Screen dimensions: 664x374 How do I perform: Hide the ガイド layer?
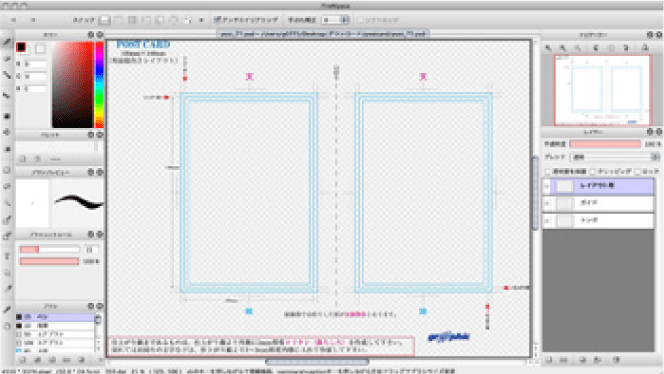click(547, 203)
